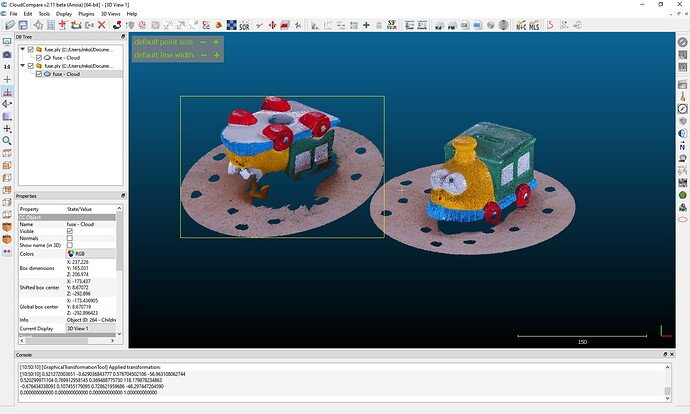Click the red X Delete icon
Image resolution: width=690 pixels, height=414 pixels.
(102, 25)
